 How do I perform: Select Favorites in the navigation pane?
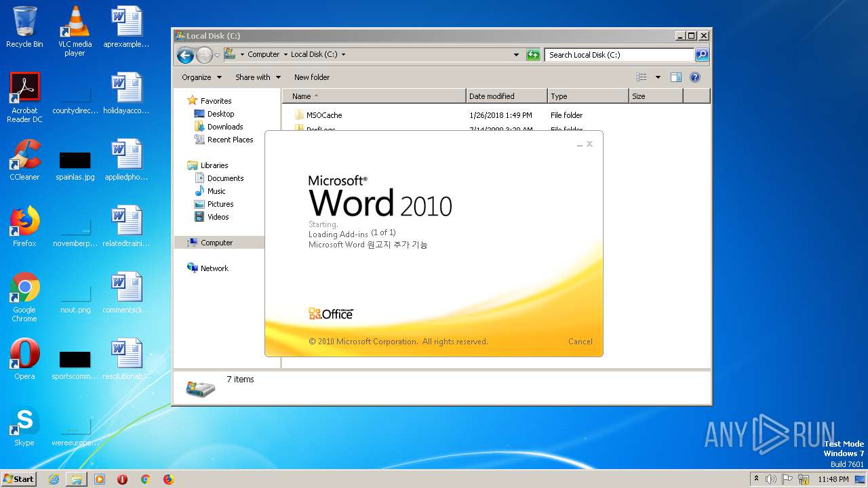(210, 101)
